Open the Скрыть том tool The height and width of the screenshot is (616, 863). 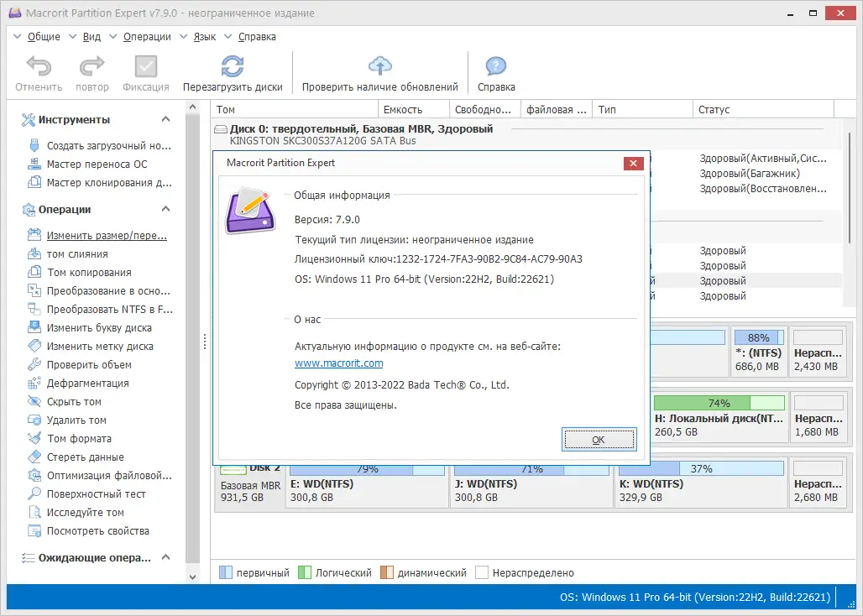pos(75,401)
